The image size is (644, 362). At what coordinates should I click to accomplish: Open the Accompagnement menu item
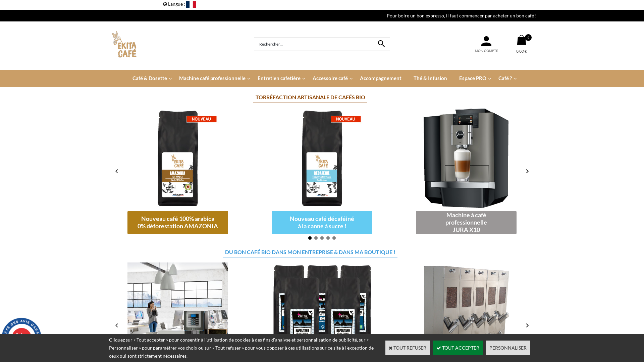click(x=380, y=78)
